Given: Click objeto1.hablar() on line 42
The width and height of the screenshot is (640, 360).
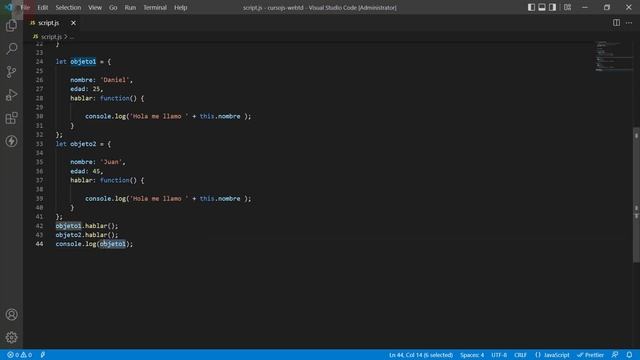Looking at the screenshot, I should click(87, 226).
